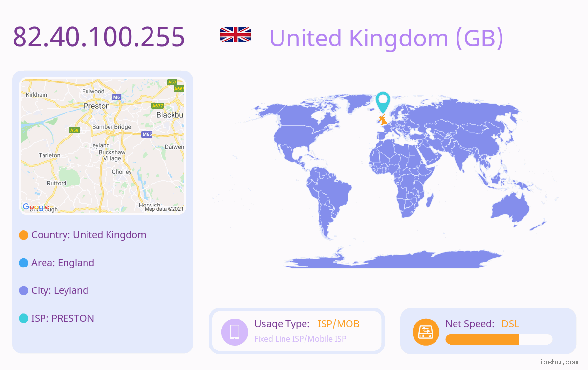Viewport: 588px width, 370px height.
Task: Click the teal ISP bullet dot
Action: [23, 318]
